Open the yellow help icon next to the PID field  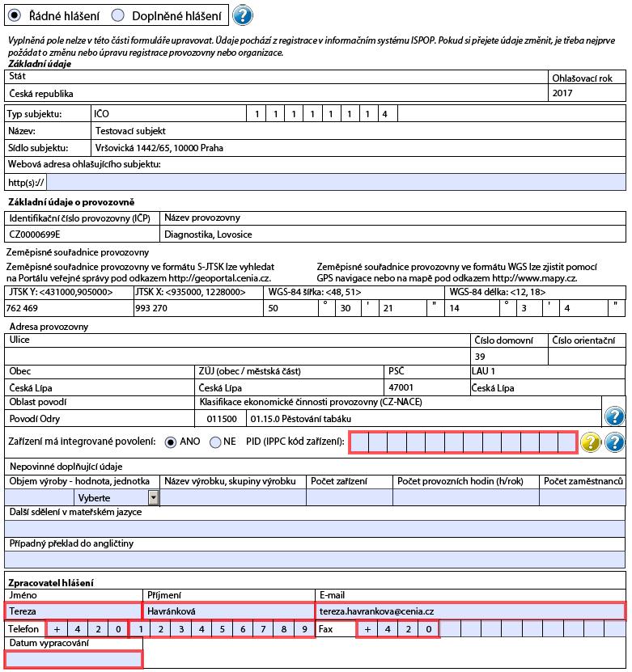pyautogui.click(x=591, y=442)
